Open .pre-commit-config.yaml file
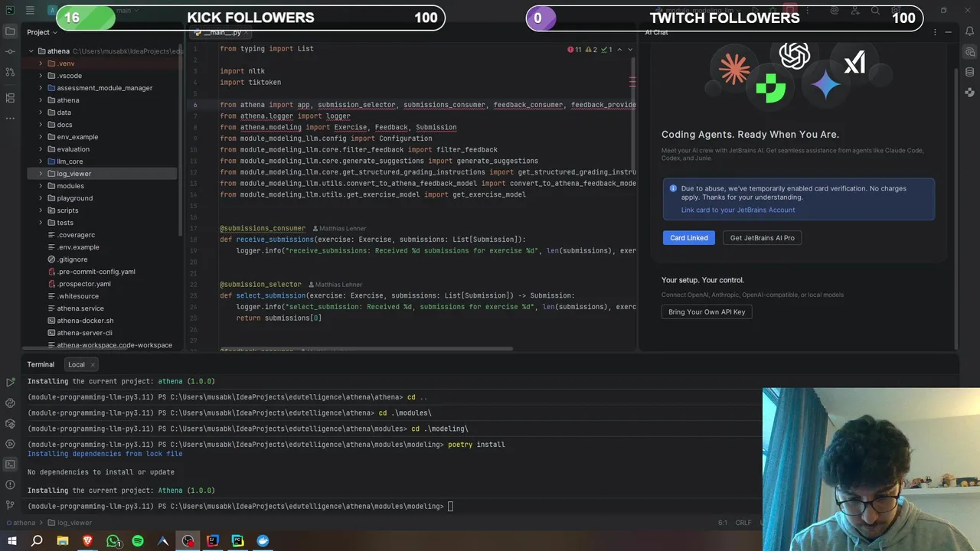Image resolution: width=980 pixels, height=551 pixels. [x=96, y=272]
